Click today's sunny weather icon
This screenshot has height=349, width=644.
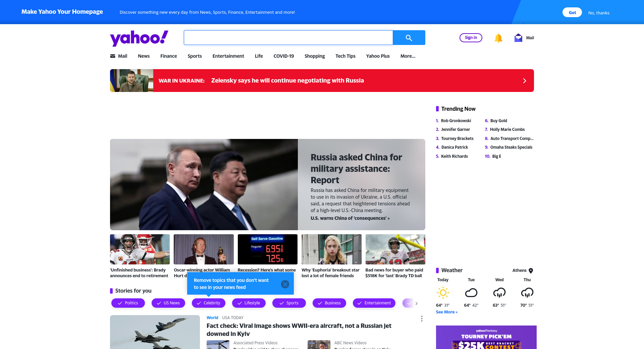443,293
